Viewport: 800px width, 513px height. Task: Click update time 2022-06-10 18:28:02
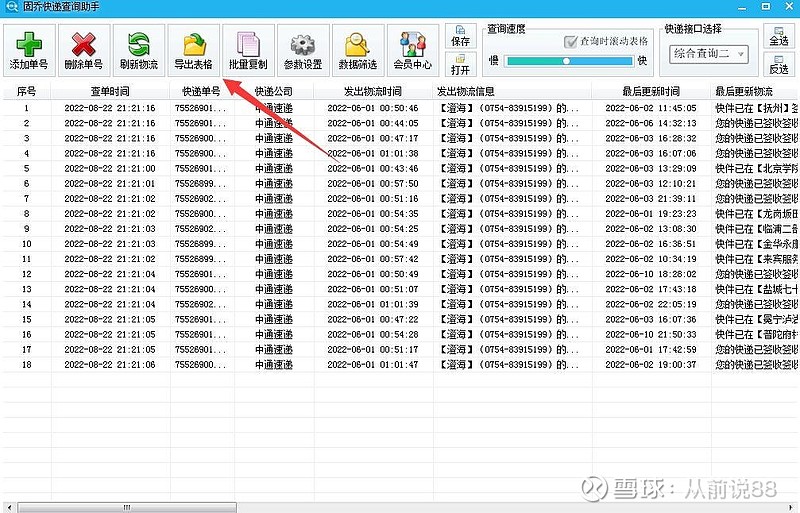click(651, 274)
